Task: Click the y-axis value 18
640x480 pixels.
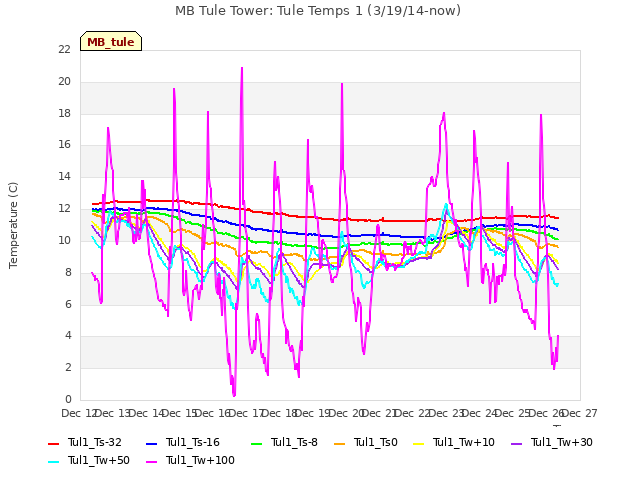Action: [x=64, y=113]
